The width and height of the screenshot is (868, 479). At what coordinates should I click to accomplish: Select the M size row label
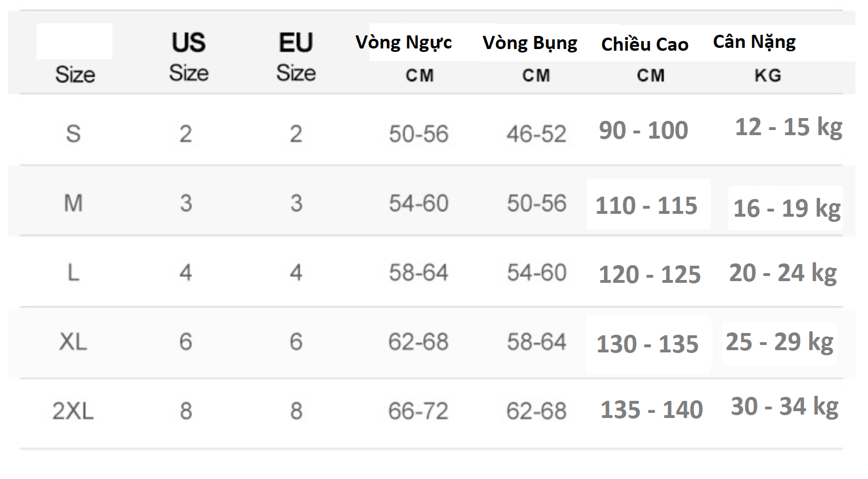[x=74, y=203]
